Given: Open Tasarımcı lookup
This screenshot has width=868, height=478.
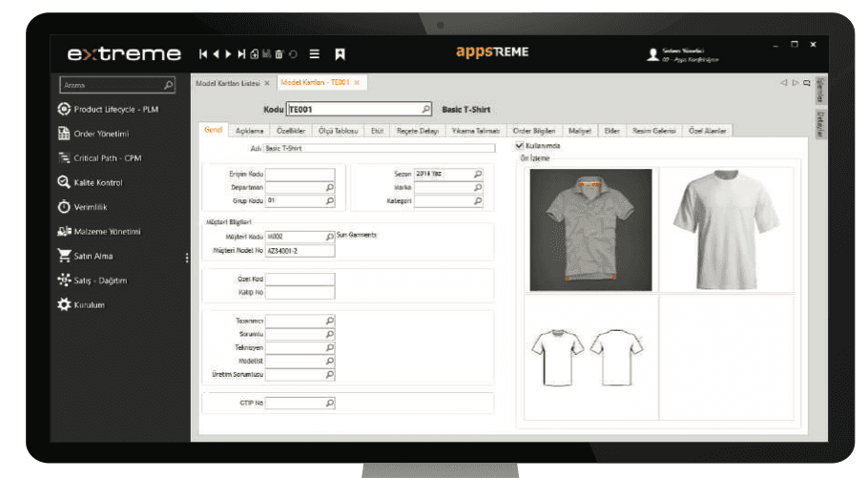Looking at the screenshot, I should [x=329, y=321].
